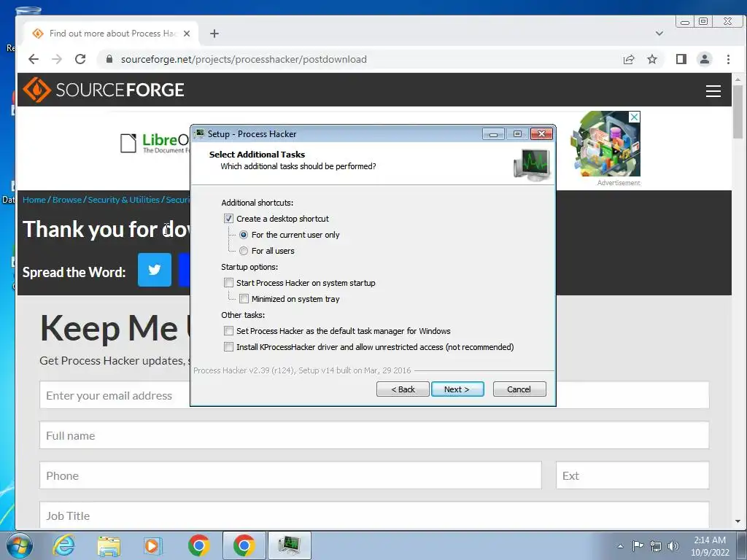Image resolution: width=747 pixels, height=560 pixels.
Task: Select Process Hacker setup taskbar icon
Action: tap(289, 545)
